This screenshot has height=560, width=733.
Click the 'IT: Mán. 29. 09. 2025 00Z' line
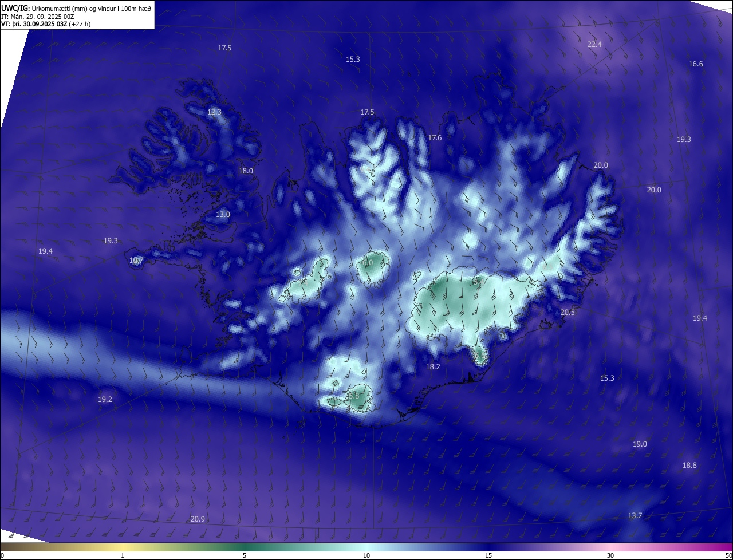point(37,17)
